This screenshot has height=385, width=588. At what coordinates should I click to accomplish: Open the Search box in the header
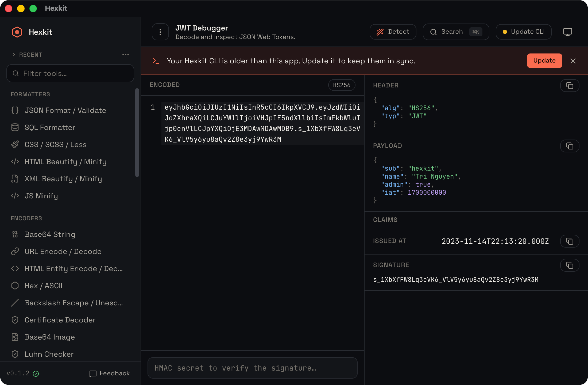tap(456, 32)
